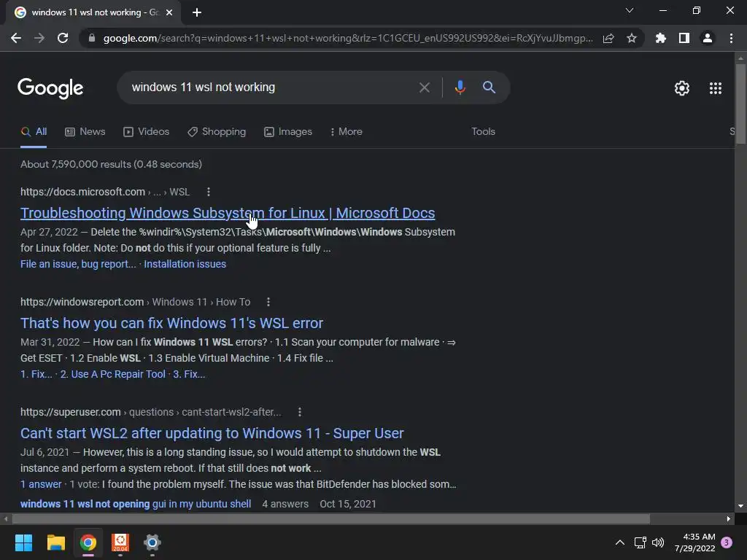Open the Google apps grid
The image size is (747, 560).
[x=716, y=88]
